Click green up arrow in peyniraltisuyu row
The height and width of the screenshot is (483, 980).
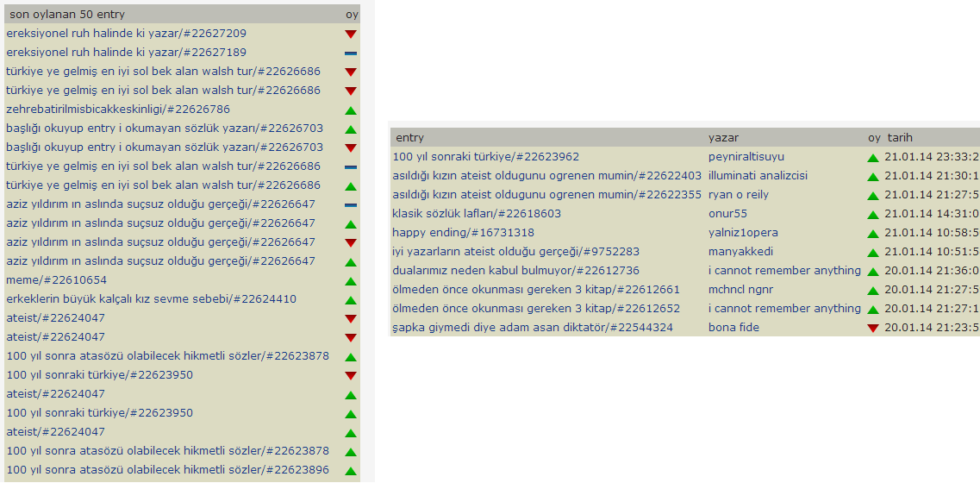[873, 158]
